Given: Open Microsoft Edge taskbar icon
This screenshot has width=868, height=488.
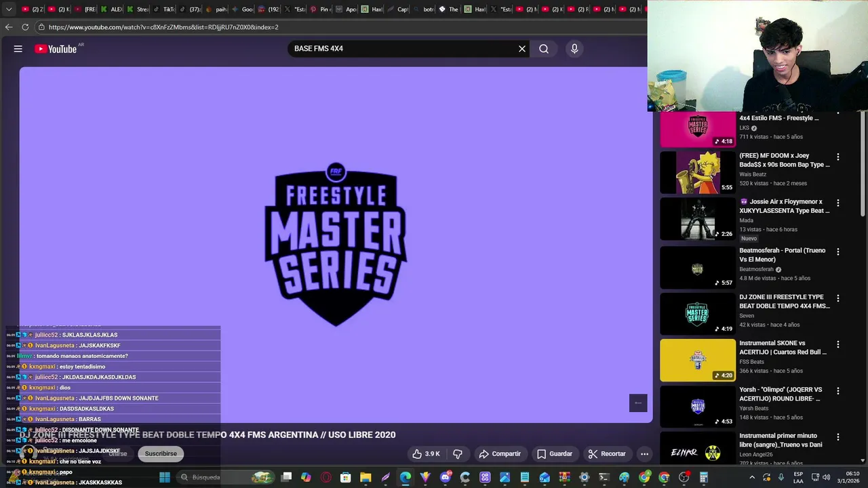Looking at the screenshot, I should (x=405, y=477).
